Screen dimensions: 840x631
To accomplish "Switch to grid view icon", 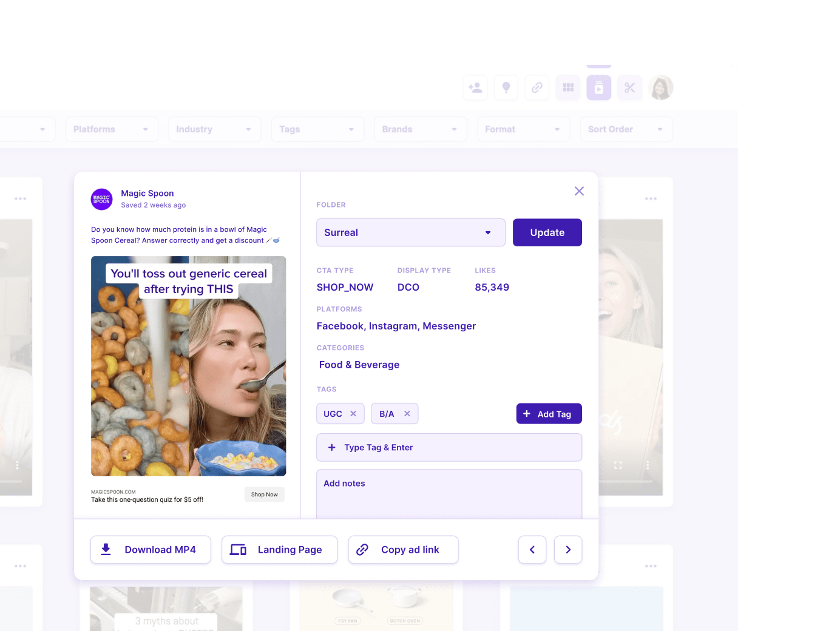I will 568,87.
